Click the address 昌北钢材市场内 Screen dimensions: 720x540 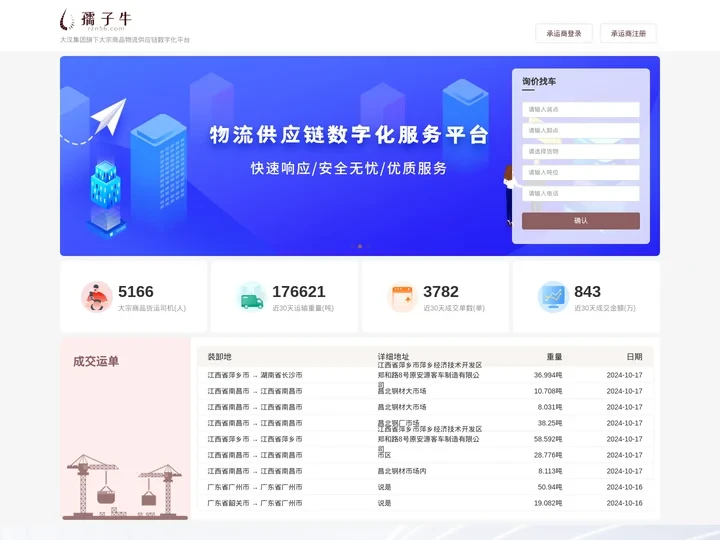click(402, 471)
